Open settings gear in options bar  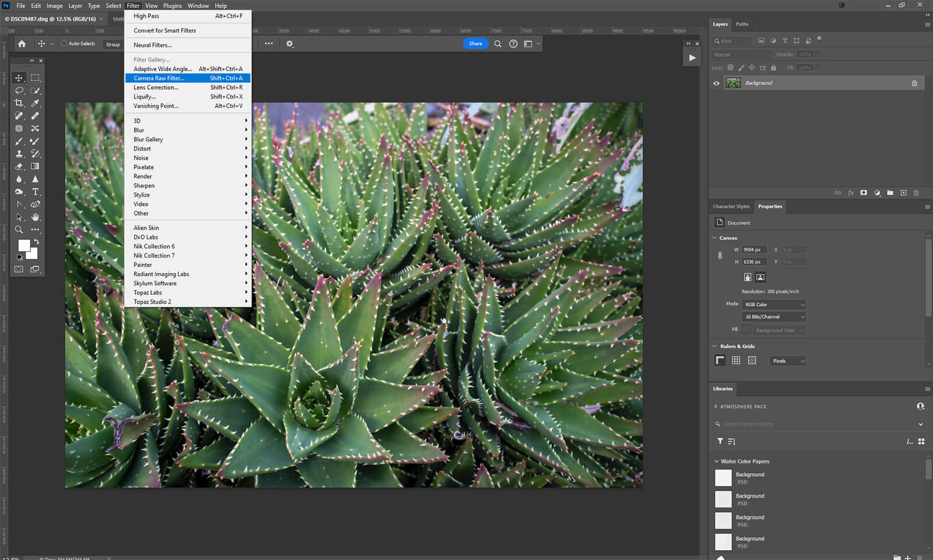click(x=290, y=44)
